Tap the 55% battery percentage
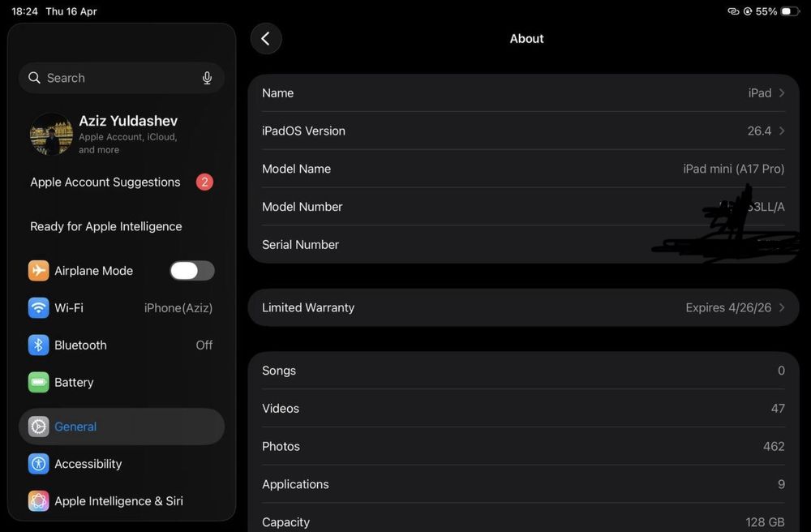 (766, 11)
